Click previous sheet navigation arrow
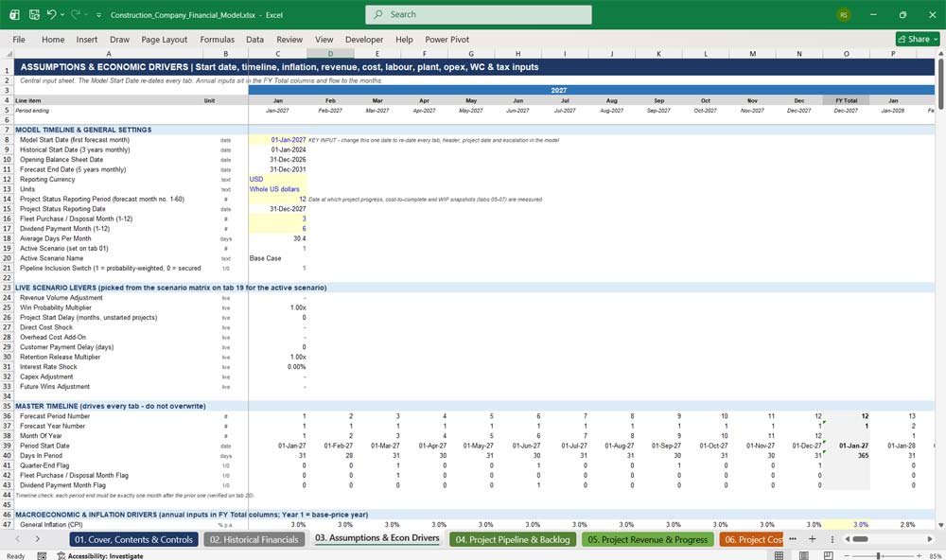The height and width of the screenshot is (560, 946). click(17, 539)
